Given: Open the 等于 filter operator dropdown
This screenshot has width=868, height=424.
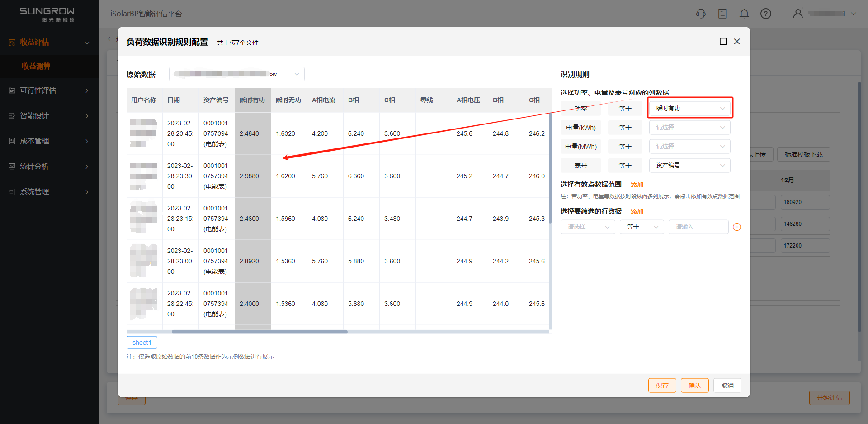Looking at the screenshot, I should click(x=642, y=227).
